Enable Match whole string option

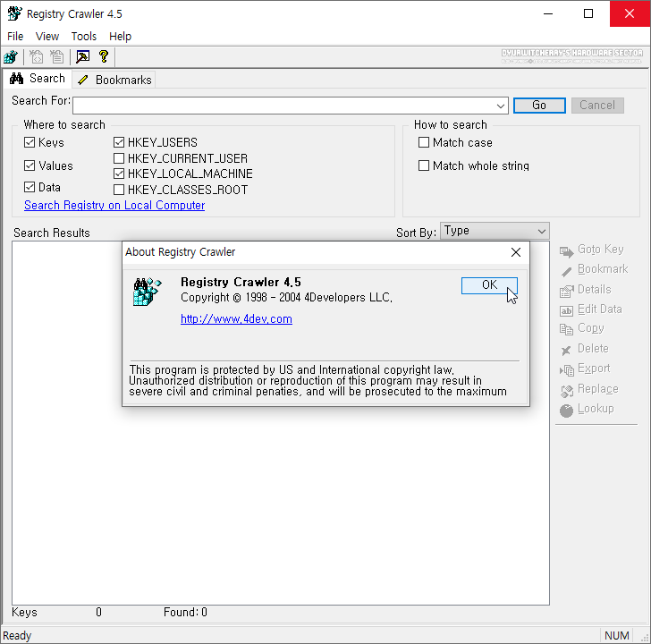(424, 165)
